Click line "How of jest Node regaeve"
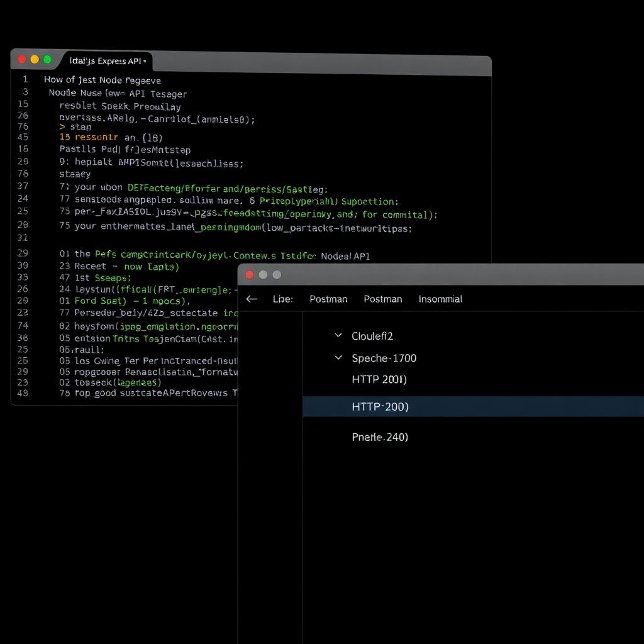The width and height of the screenshot is (644, 644). click(x=103, y=80)
